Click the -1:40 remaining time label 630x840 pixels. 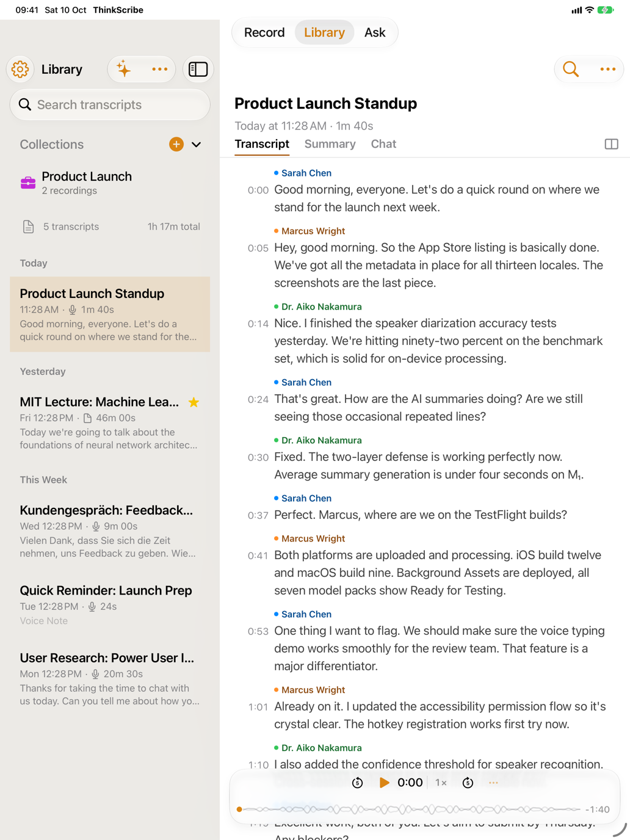[597, 809]
